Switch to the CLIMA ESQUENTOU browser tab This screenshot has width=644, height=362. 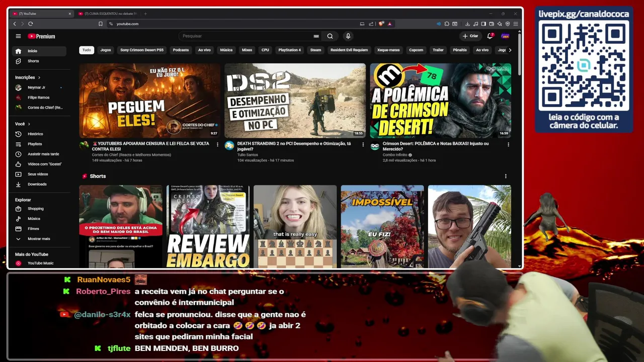pos(107,14)
